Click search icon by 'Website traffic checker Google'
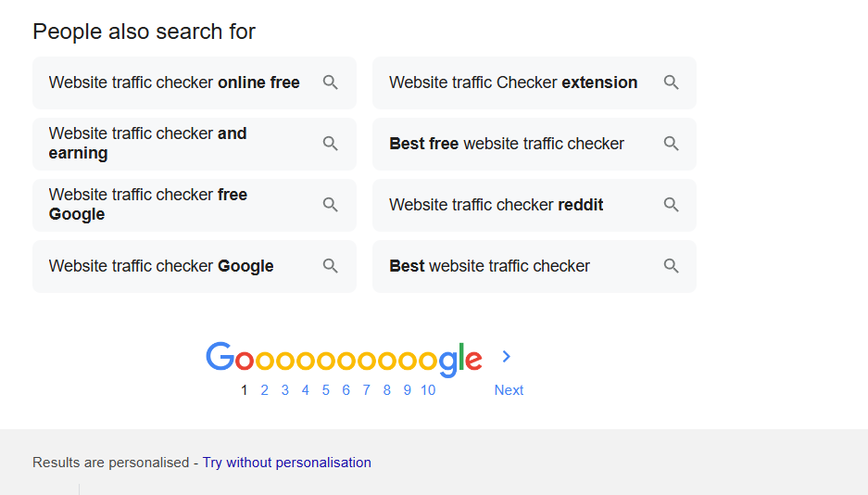 (x=331, y=266)
